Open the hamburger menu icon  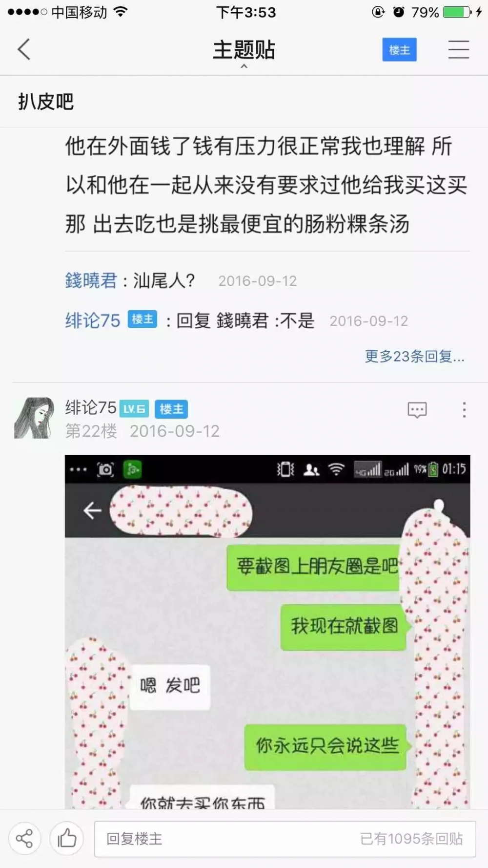458,50
